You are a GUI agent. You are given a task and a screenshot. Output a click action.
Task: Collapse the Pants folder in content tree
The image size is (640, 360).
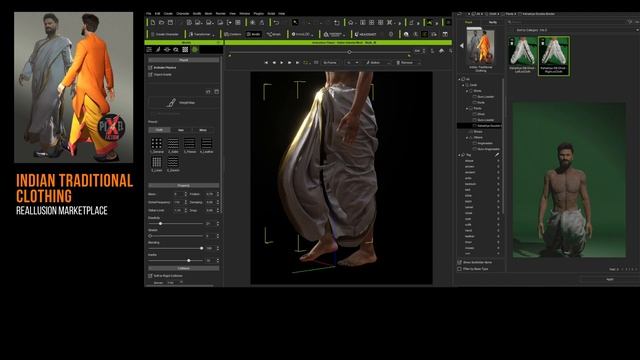467,109
